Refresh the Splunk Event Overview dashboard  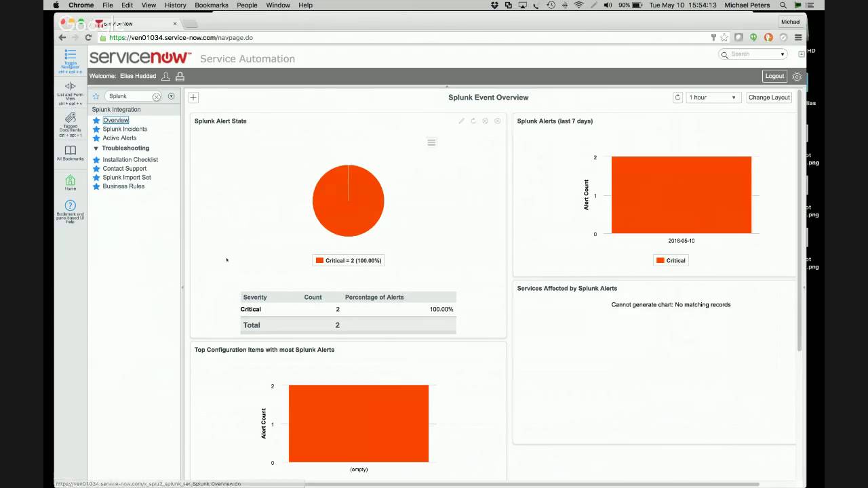(677, 98)
